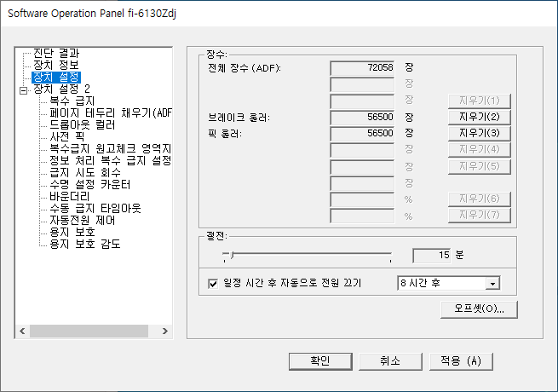This screenshot has height=392, width=558.
Task: Select the 장치 정보 tree item
Action: click(56, 65)
